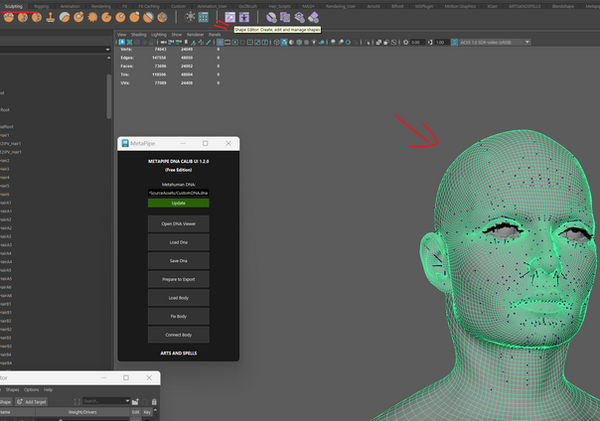Click the green Update button

coord(178,203)
